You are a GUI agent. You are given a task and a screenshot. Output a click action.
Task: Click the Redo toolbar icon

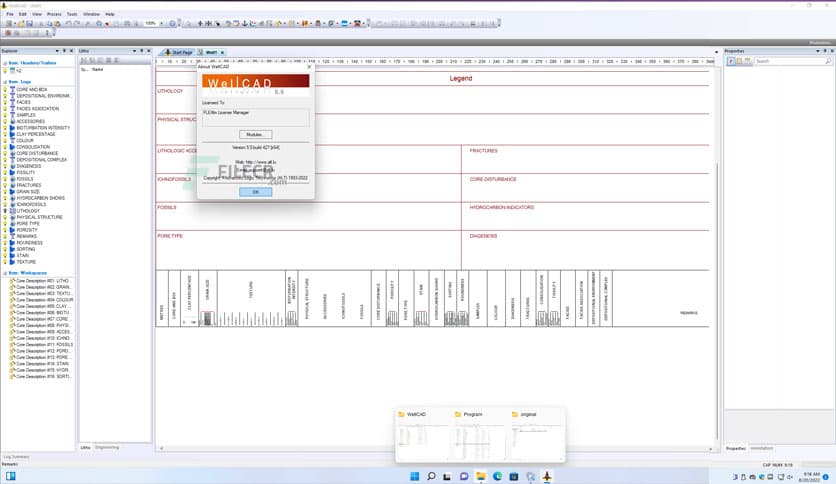(x=77, y=23)
